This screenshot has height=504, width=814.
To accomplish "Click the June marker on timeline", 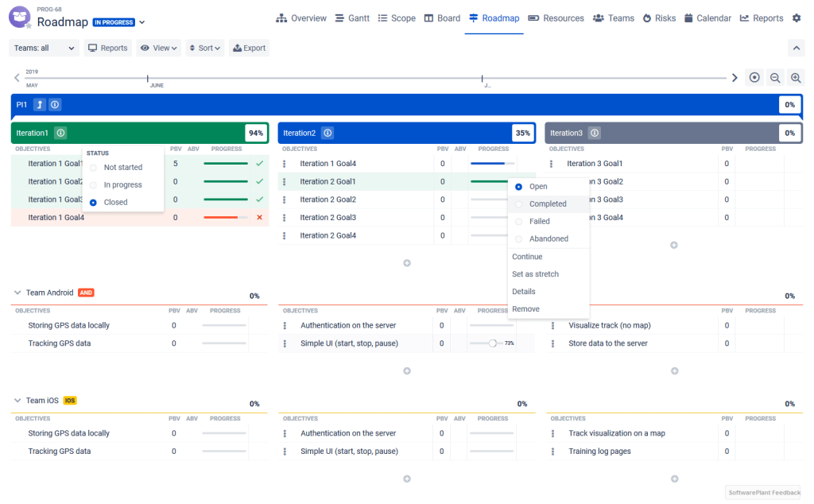I will pos(148,79).
